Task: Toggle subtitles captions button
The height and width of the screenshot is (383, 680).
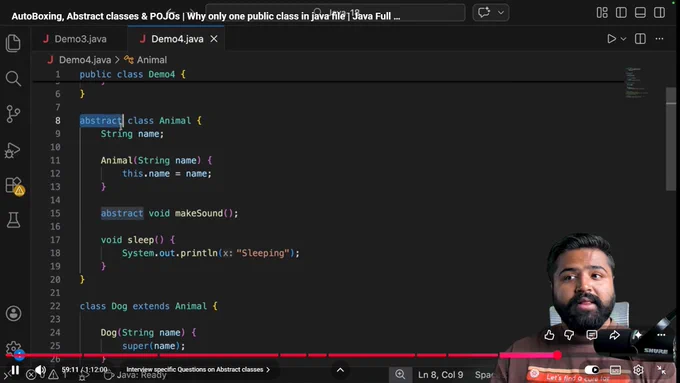Action: click(x=615, y=370)
